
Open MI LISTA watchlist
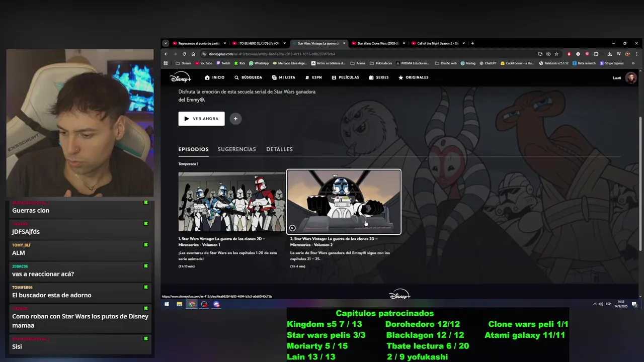tap(283, 77)
